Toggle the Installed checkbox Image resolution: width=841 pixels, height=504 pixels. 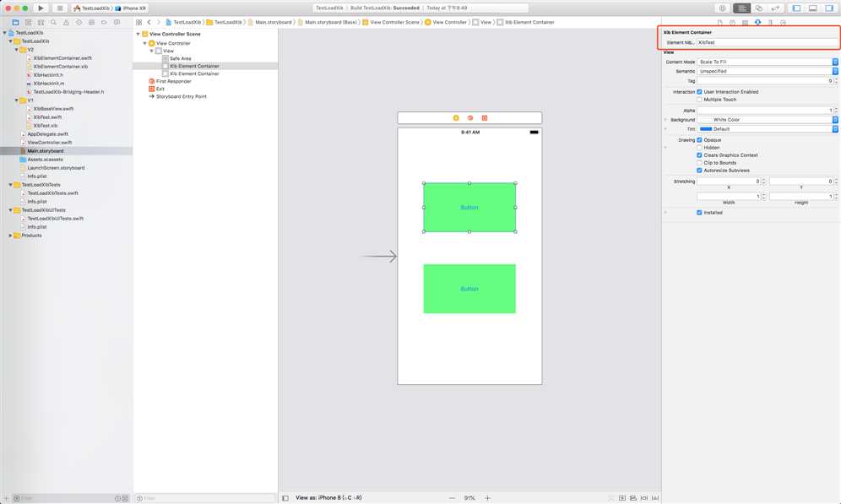pyautogui.click(x=699, y=213)
